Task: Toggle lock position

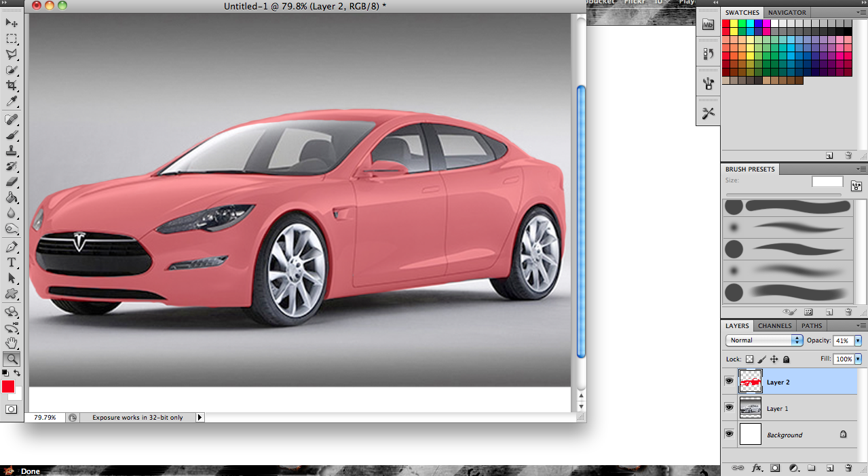Action: [x=774, y=359]
